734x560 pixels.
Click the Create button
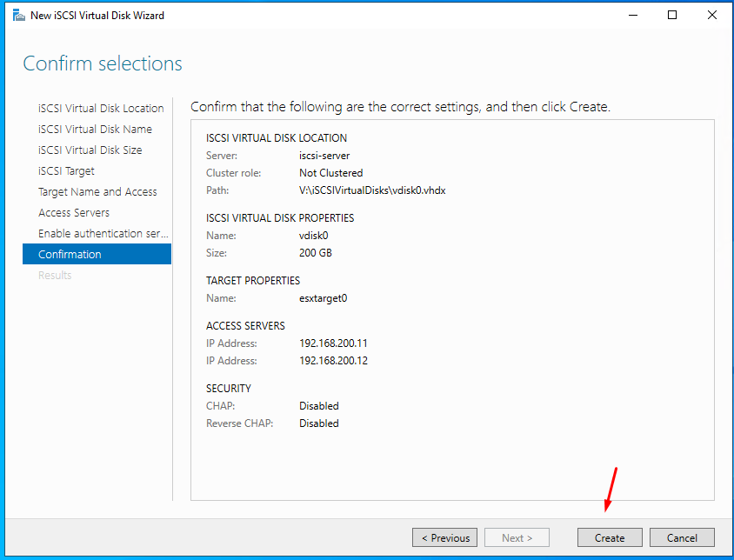pos(609,537)
